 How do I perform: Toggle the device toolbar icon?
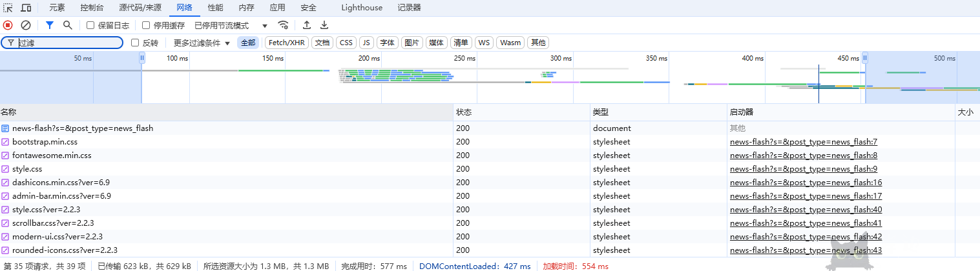(26, 8)
